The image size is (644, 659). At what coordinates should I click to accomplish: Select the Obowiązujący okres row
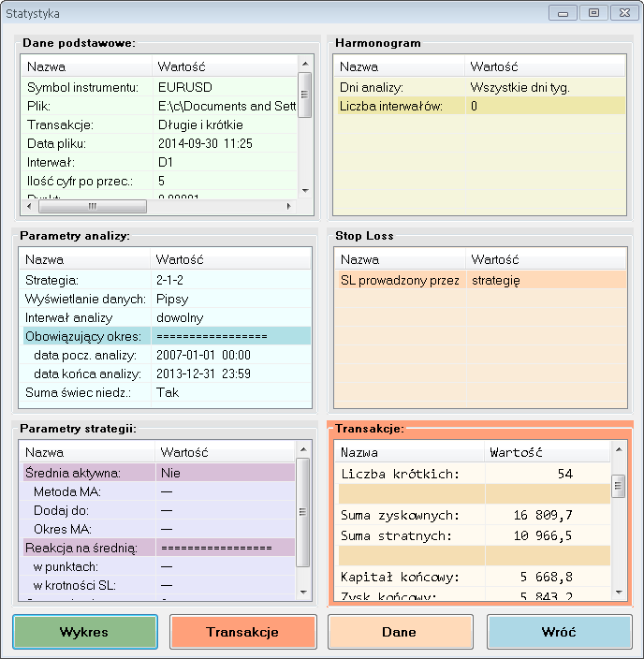pos(166,336)
